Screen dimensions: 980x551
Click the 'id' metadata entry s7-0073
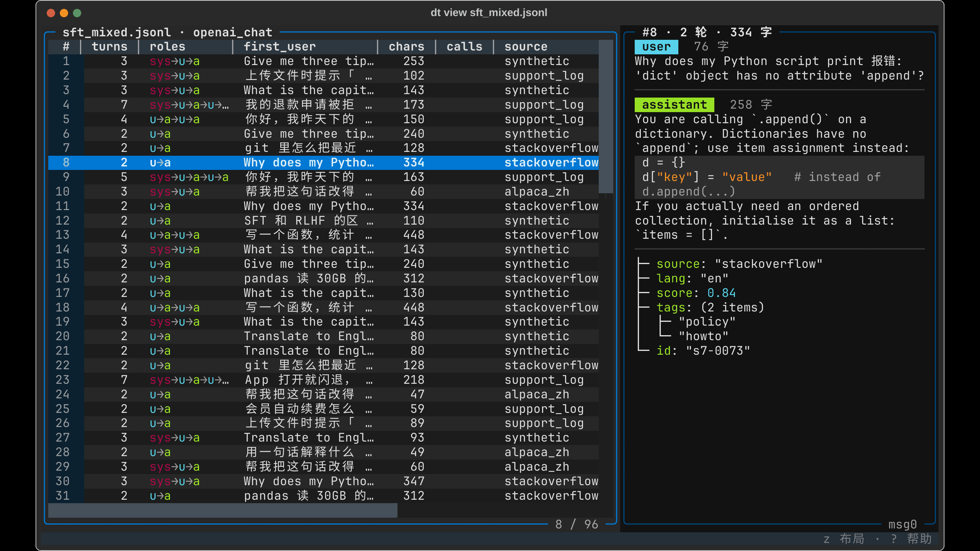703,351
